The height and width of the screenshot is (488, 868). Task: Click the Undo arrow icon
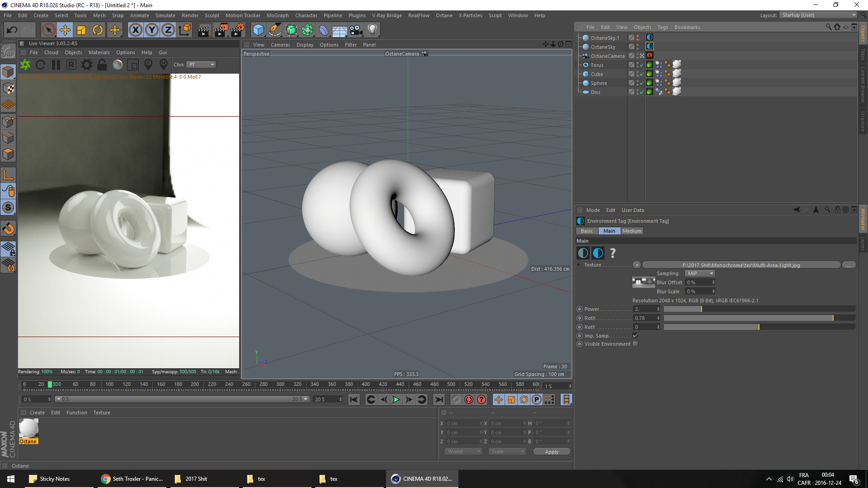tap(12, 30)
